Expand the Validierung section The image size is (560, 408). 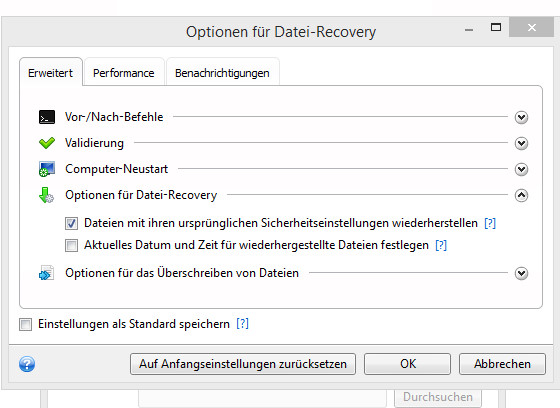pyautogui.click(x=521, y=143)
